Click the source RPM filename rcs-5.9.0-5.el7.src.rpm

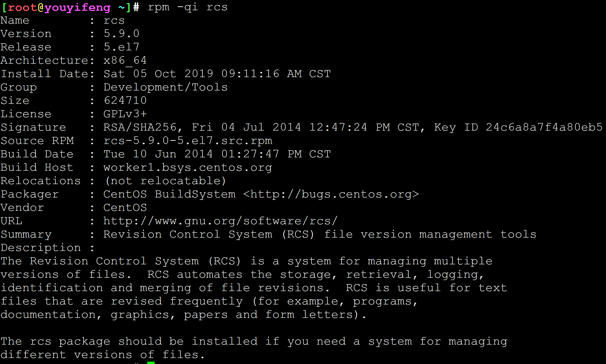point(187,141)
